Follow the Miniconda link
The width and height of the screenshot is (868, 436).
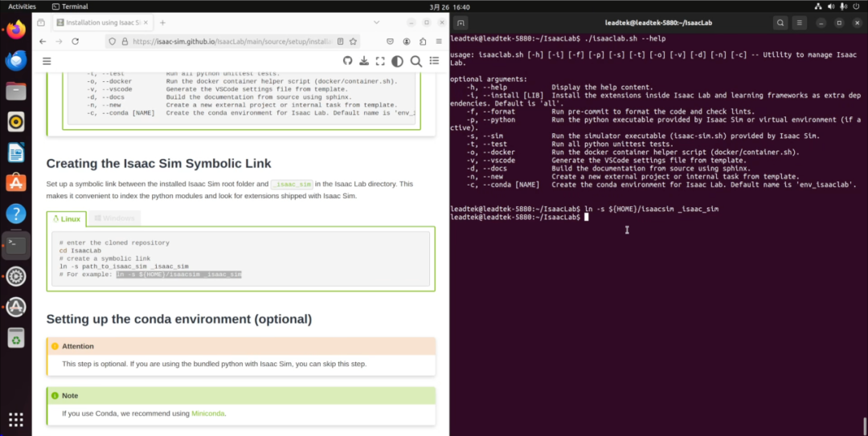pyautogui.click(x=208, y=414)
